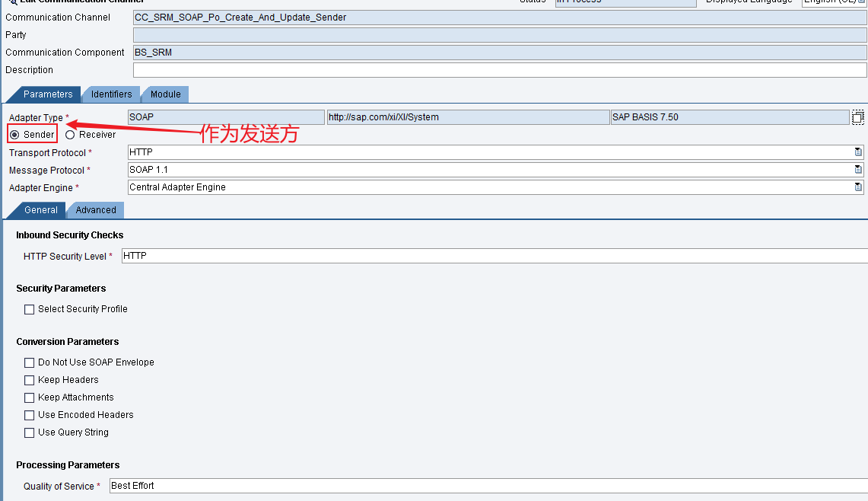868x501 pixels.
Task: Click the Conversion Parameters heading
Action: coord(68,341)
